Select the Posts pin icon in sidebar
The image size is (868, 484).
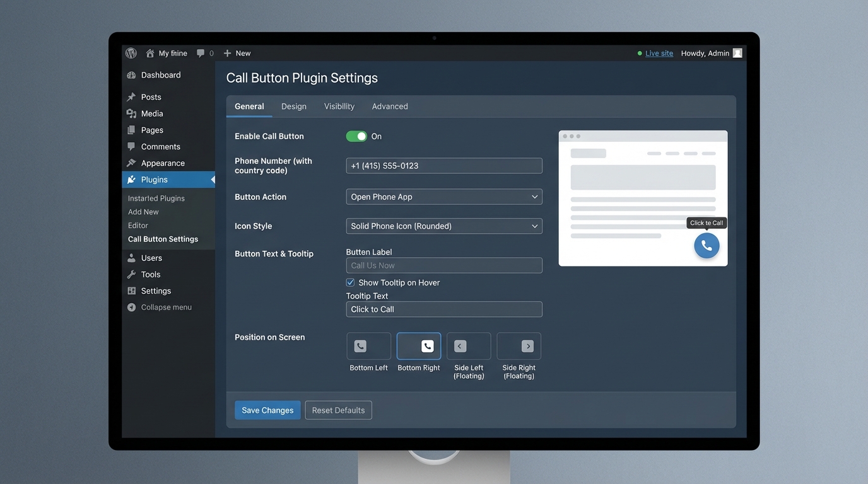pyautogui.click(x=132, y=97)
